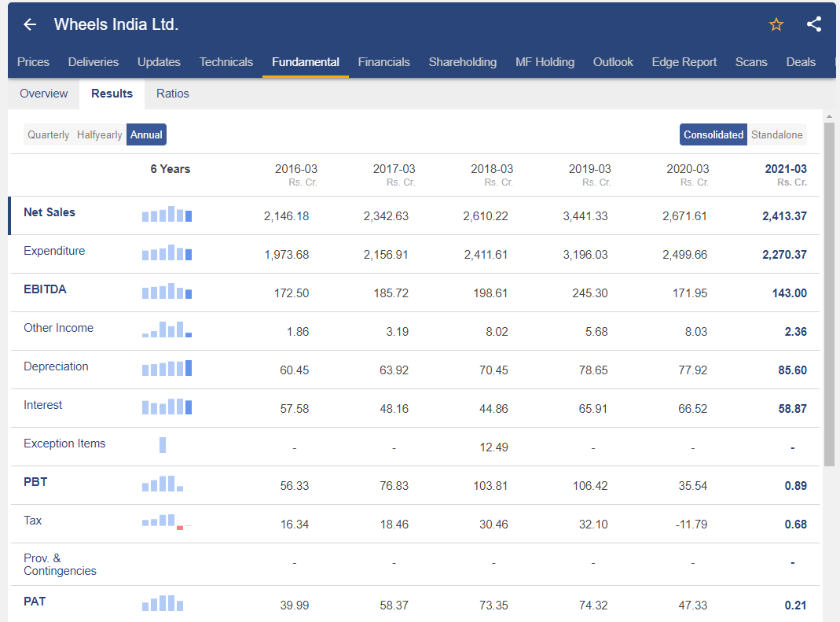The image size is (840, 622).
Task: Click the Tax row label
Action: click(33, 520)
